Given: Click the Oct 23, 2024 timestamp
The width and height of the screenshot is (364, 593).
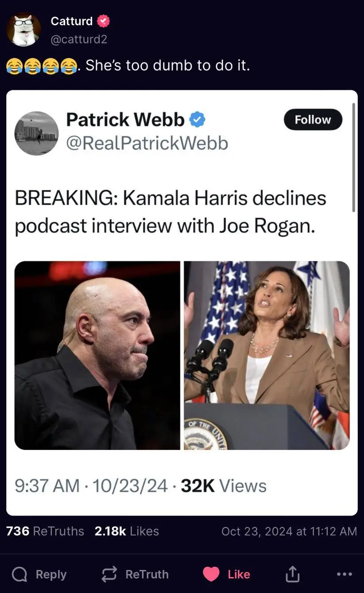Looking at the screenshot, I should coord(289,531).
